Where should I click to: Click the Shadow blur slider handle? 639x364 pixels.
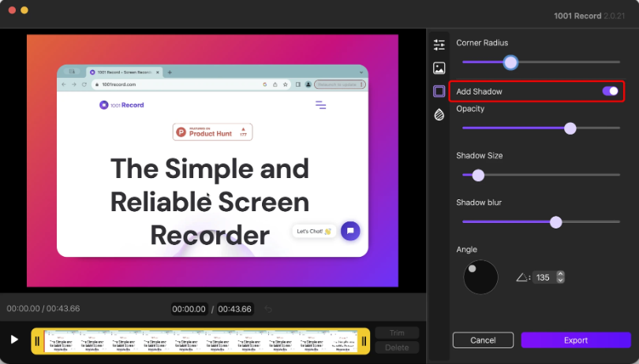pyautogui.click(x=556, y=222)
